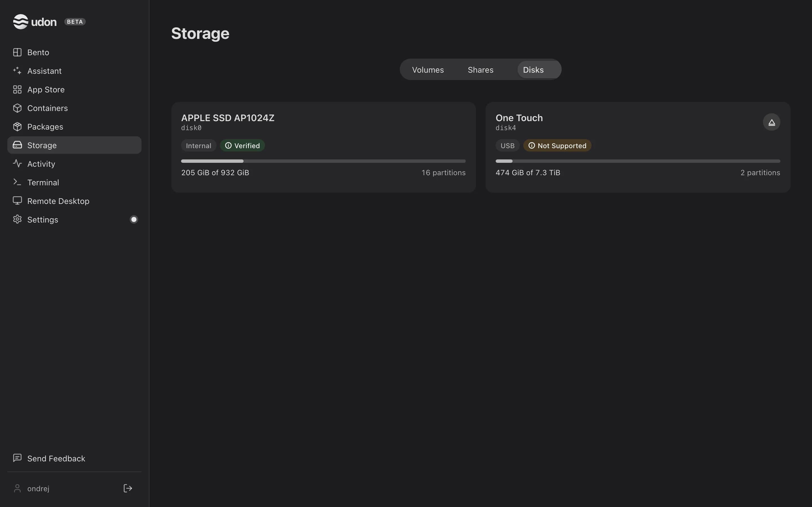812x507 pixels.
Task: Click the logout icon beside ondrej
Action: tap(128, 488)
